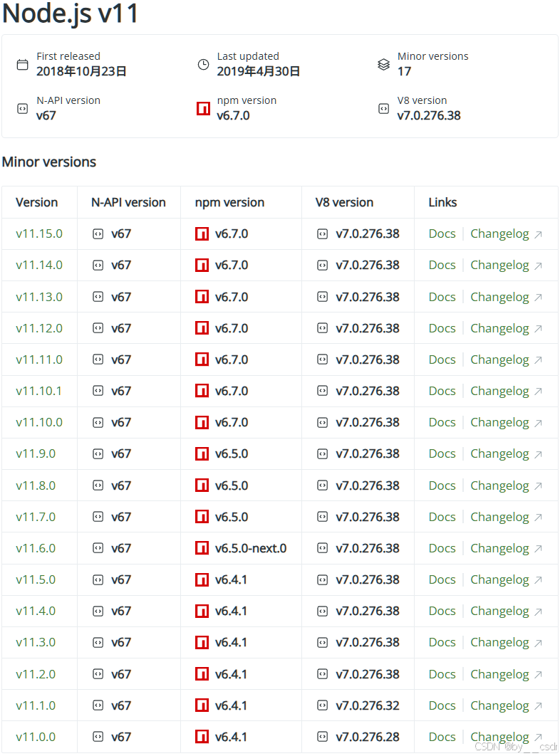
Task: Click the N-API icon in the v11.11.0 row
Action: coord(98,359)
